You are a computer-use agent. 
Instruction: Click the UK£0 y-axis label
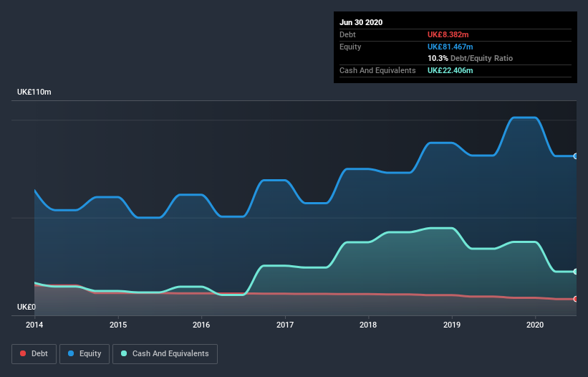pos(26,307)
